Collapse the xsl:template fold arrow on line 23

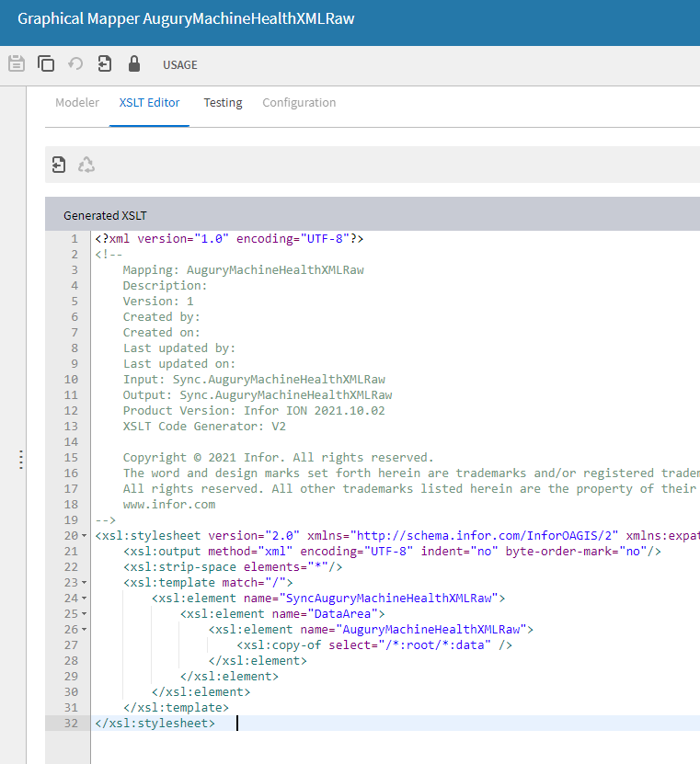tap(84, 582)
